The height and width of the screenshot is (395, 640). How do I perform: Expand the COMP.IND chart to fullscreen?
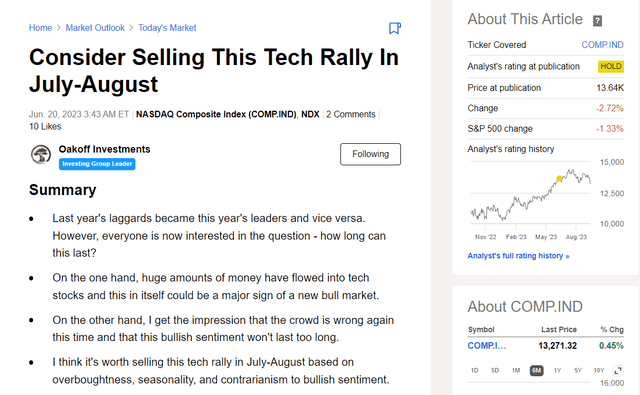618,371
